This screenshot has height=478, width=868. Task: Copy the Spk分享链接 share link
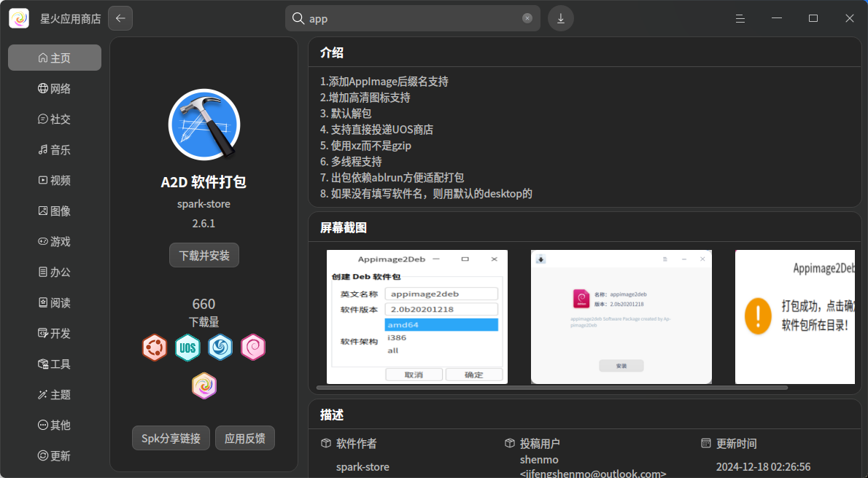click(x=171, y=438)
